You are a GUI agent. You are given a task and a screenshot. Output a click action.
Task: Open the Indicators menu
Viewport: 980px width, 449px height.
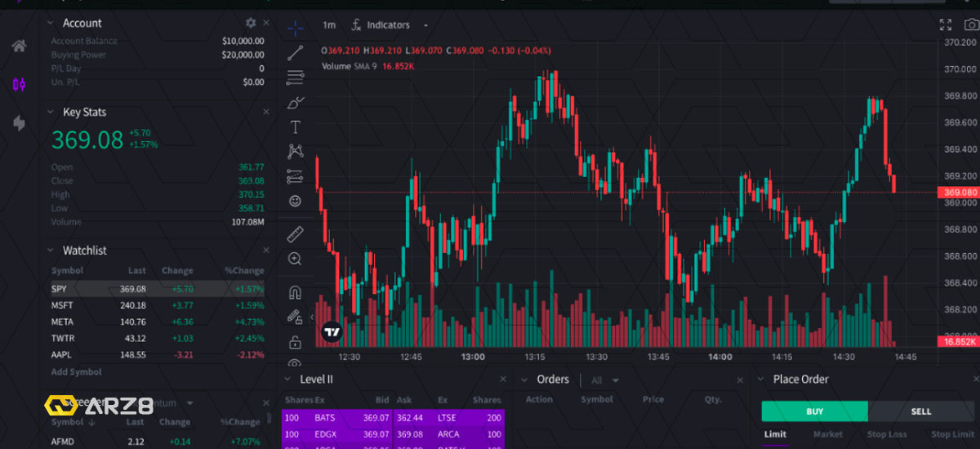[x=381, y=25]
